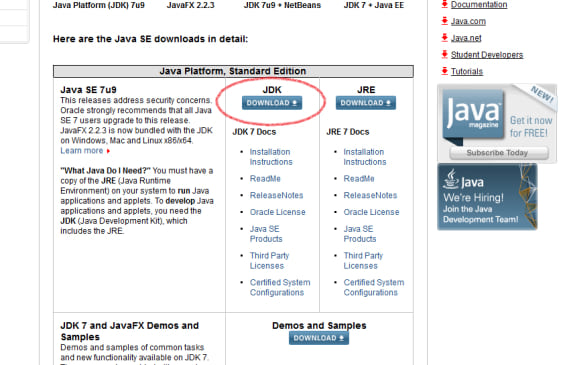Screen dimensions: 565x365
Task: Click the Subscribe Today button
Action: [x=499, y=153]
